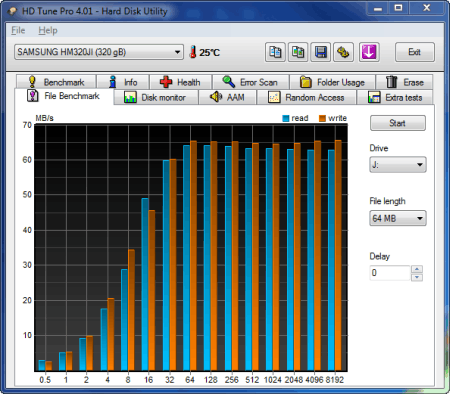This screenshot has height=394, width=450.
Task: Open the File length 64 MB dropdown
Action: 398,218
